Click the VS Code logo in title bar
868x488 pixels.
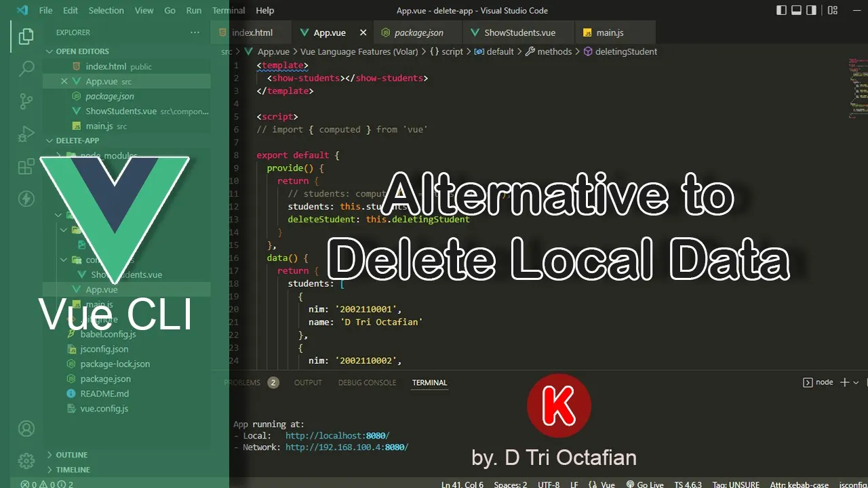[x=22, y=10]
